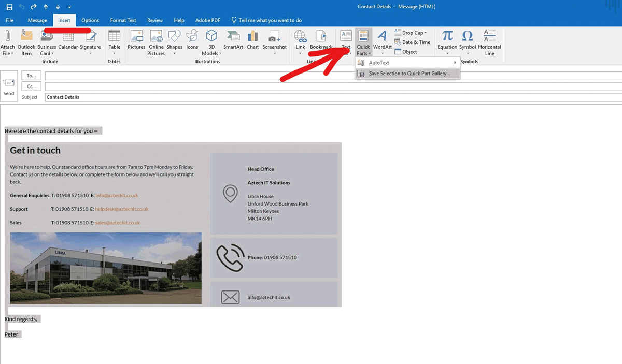Click the sales@aztechit.co.uk link

[x=118, y=223]
